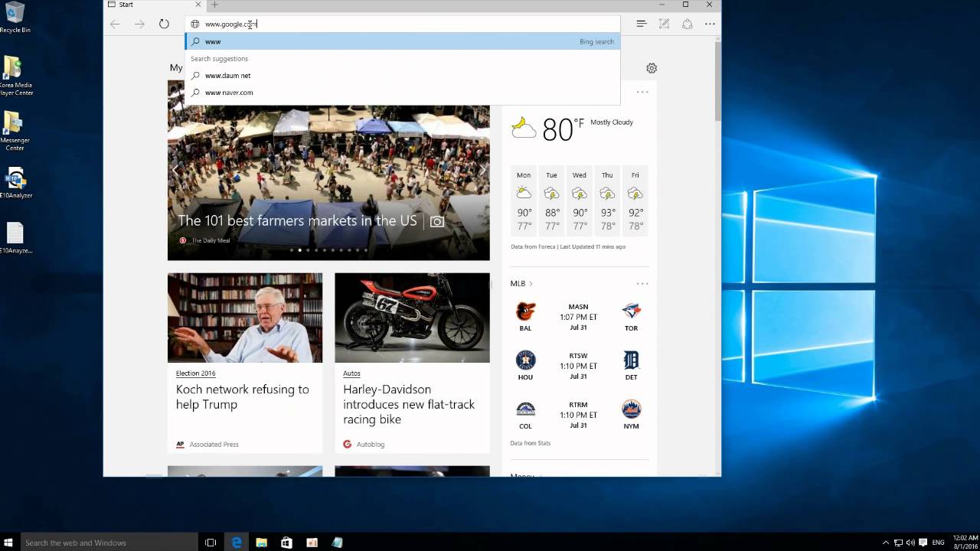980x551 pixels.
Task: Click the taskbar clock showing 12:02 AM
Action: tap(965, 543)
